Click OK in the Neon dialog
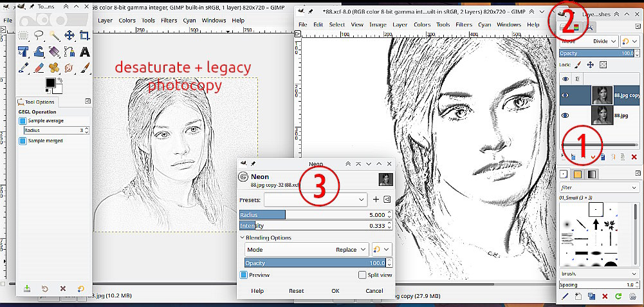The image size is (644, 307). coord(335,291)
